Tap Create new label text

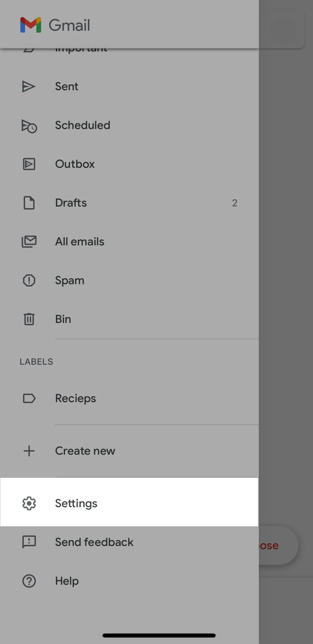click(x=85, y=451)
